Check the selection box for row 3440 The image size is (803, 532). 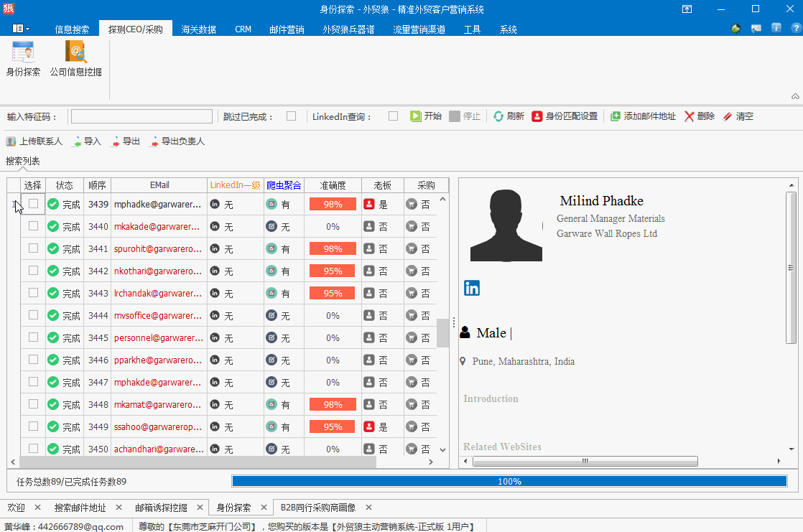coord(33,226)
